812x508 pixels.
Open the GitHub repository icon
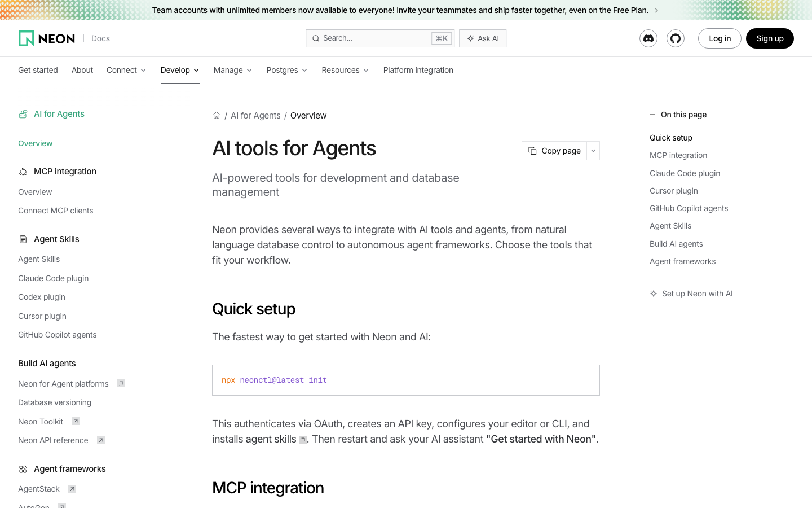(676, 38)
